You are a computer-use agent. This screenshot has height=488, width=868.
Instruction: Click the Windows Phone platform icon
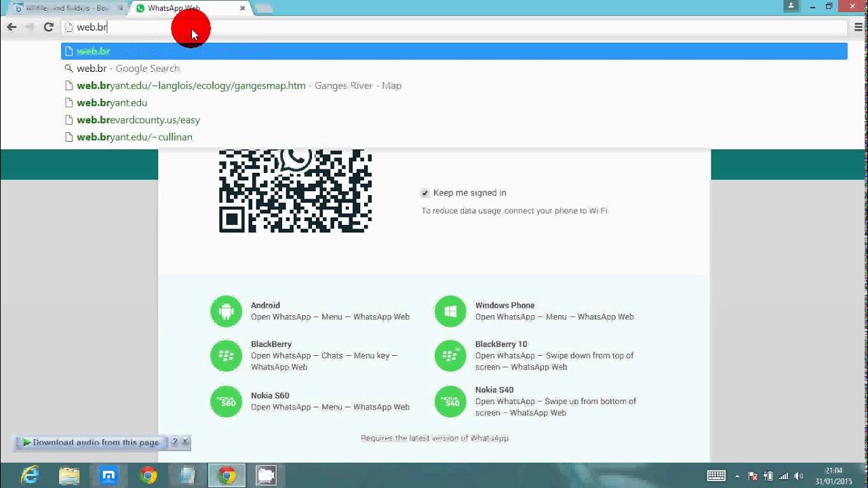pos(450,312)
